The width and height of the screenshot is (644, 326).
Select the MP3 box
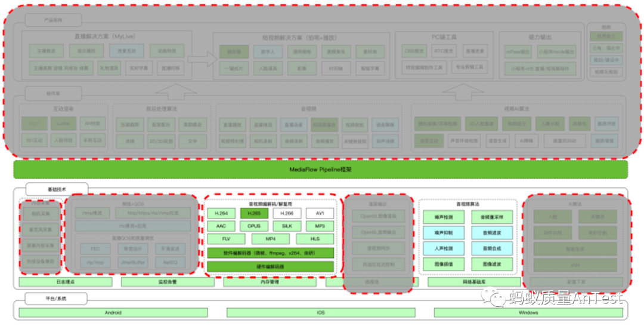tap(320, 226)
